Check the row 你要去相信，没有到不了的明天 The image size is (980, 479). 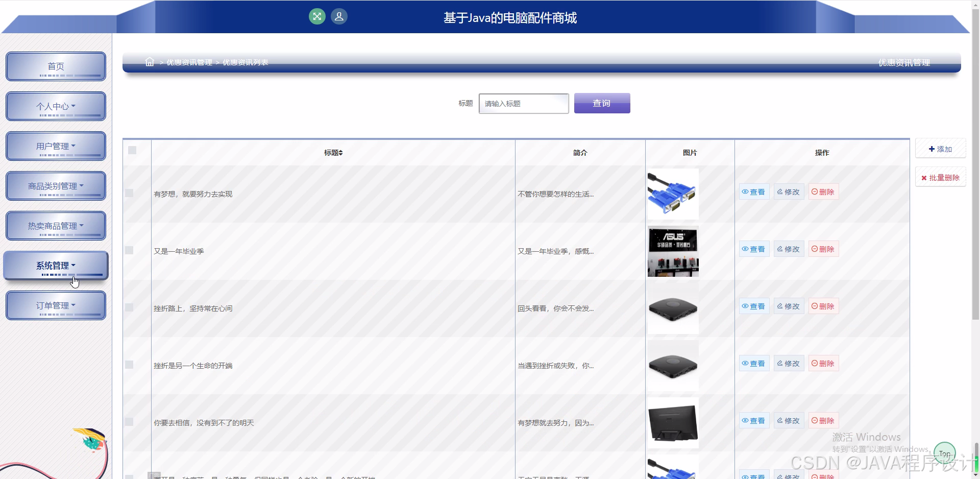point(129,422)
